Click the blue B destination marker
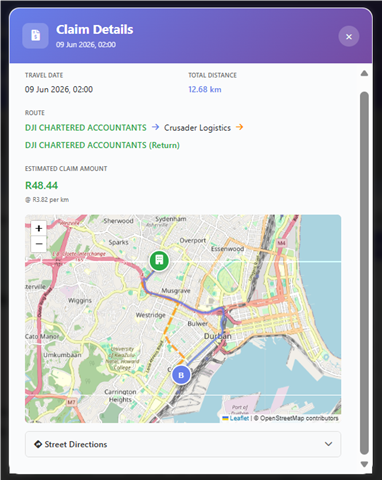Screen dimensions: 382x480 pos(181,375)
